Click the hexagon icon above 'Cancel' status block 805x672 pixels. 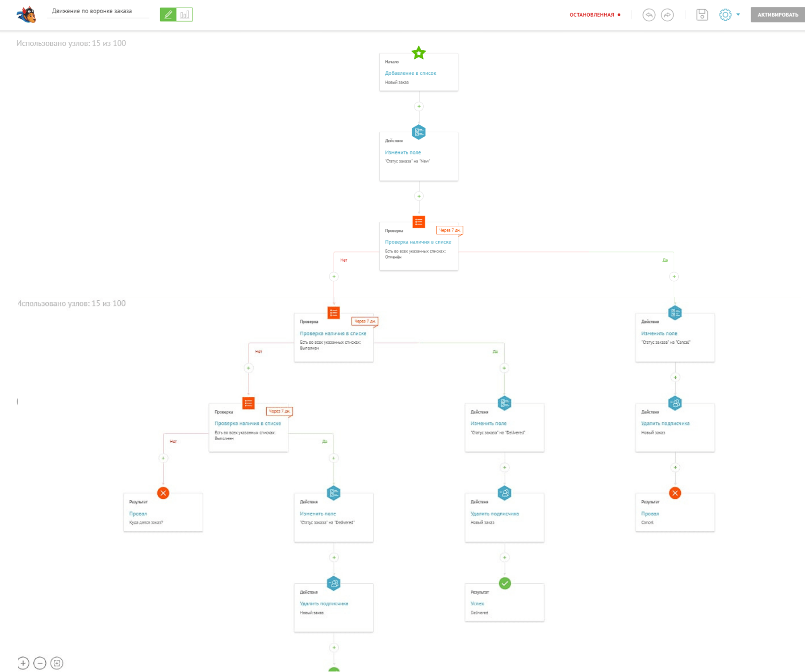[675, 313]
